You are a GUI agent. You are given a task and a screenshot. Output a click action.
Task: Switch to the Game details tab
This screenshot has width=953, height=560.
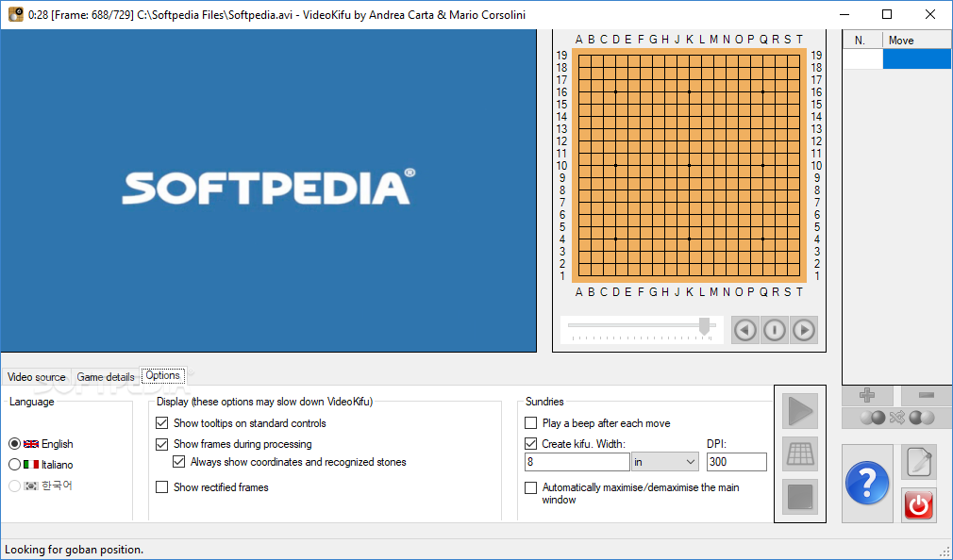pos(105,377)
